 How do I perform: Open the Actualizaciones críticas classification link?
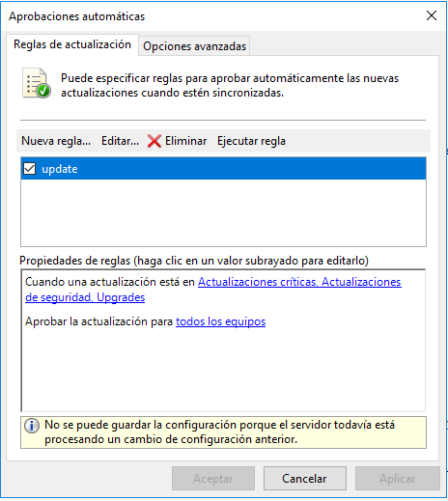click(257, 282)
